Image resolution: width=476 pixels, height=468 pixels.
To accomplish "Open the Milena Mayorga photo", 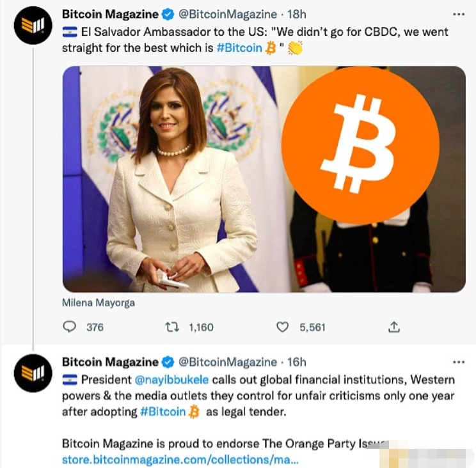I will [264, 179].
